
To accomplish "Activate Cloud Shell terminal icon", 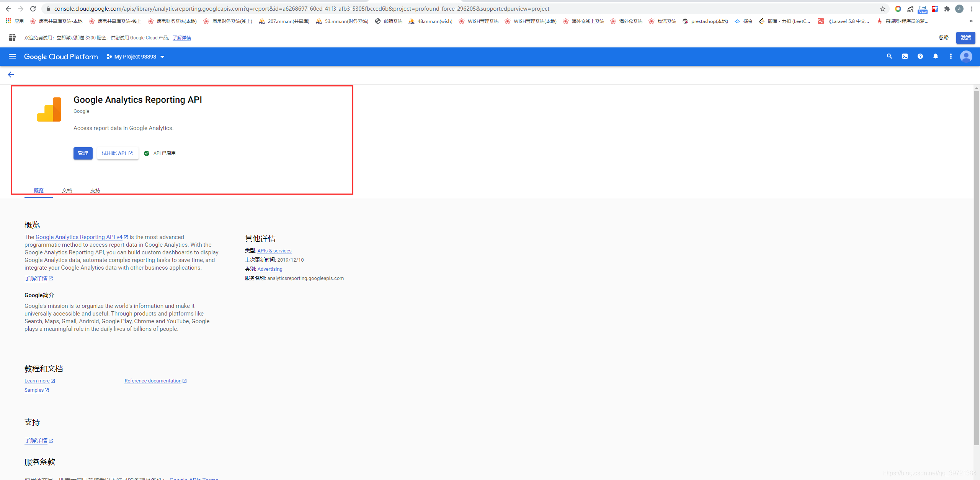I will [905, 57].
